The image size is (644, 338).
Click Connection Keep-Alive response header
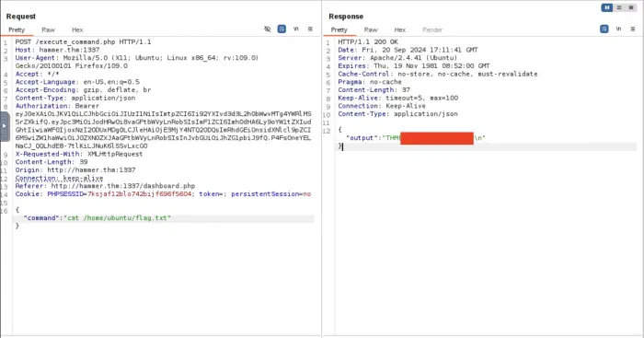click(382, 106)
